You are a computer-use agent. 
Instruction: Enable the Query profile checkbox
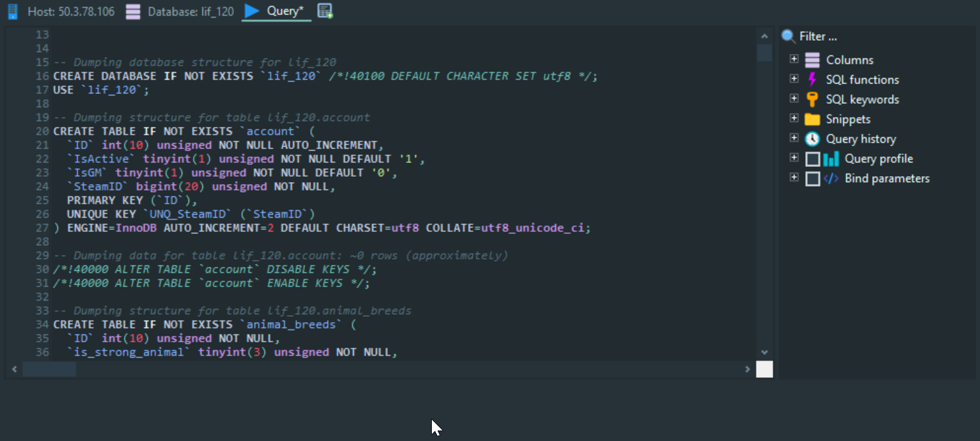coord(812,159)
